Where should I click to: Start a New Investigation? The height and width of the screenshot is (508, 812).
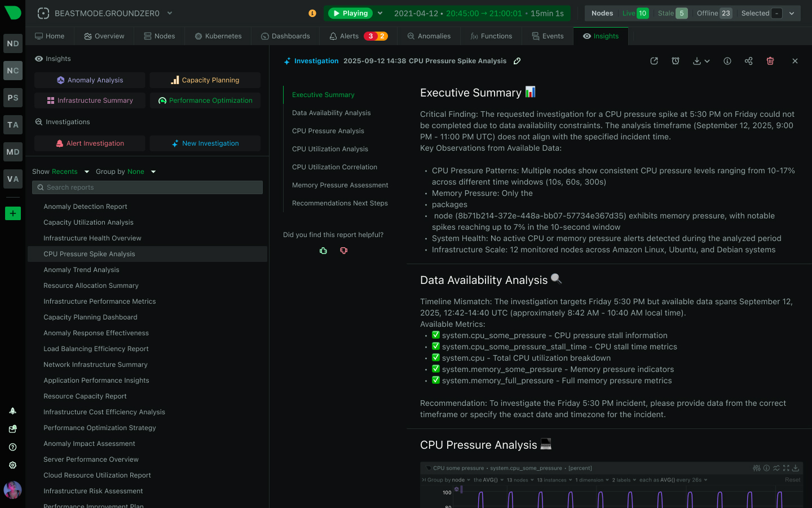[x=205, y=143]
